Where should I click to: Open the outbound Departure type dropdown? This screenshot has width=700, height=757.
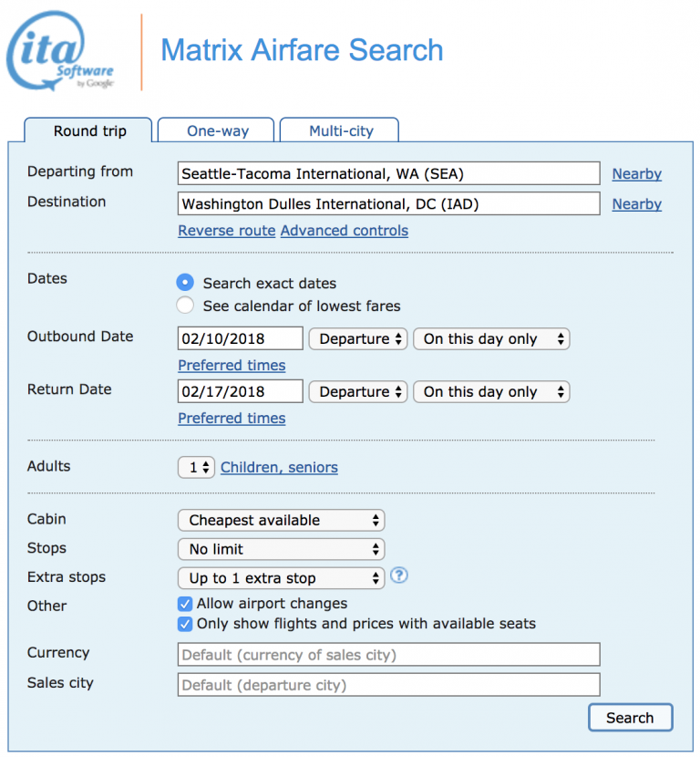click(358, 338)
